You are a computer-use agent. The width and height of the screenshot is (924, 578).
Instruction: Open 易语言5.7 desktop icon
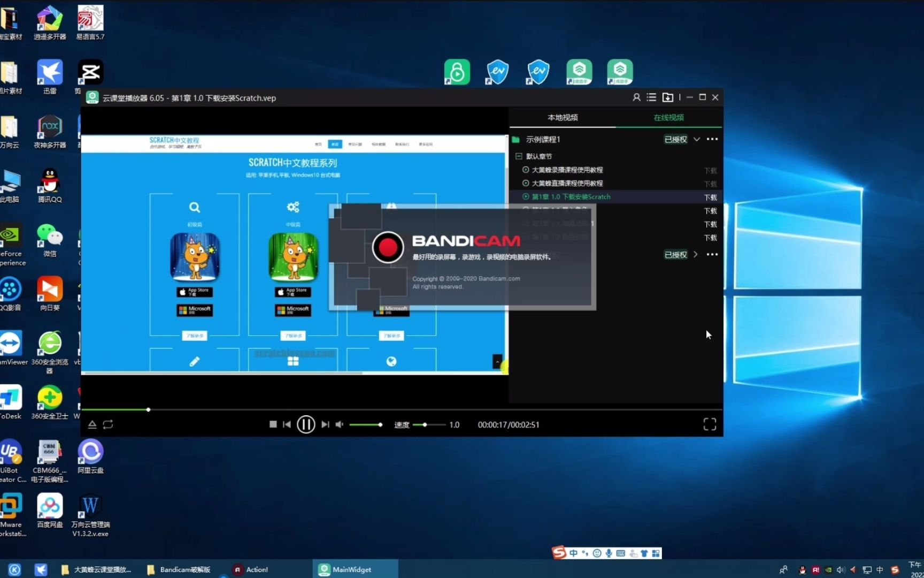[90, 22]
